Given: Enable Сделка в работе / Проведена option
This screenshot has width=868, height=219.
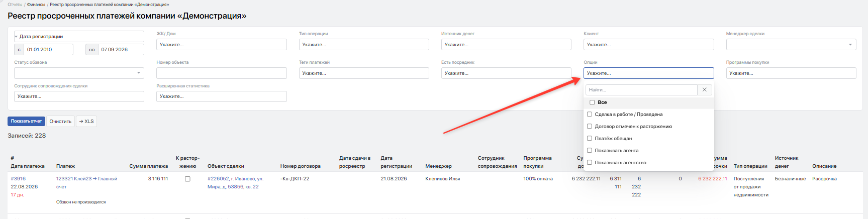Looking at the screenshot, I should [x=590, y=115].
